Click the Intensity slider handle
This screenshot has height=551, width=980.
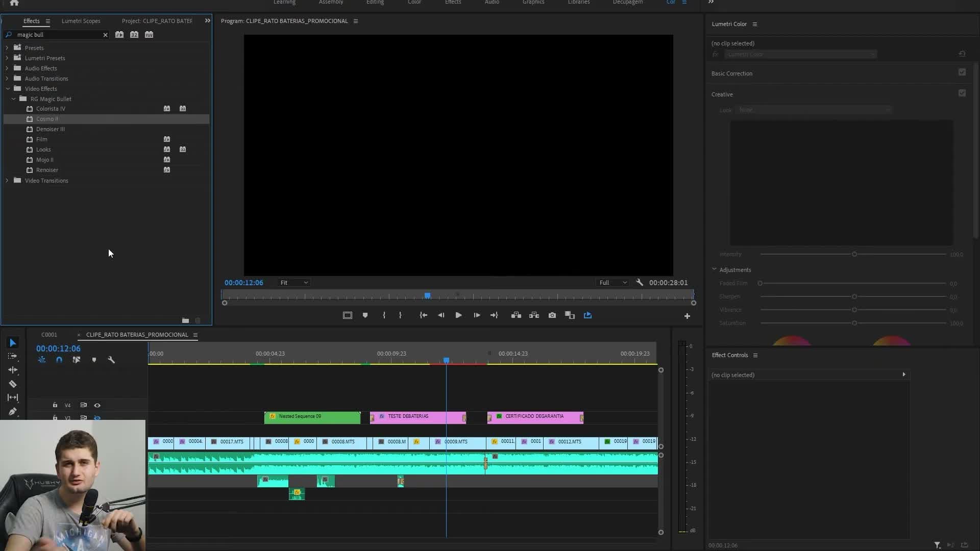click(854, 254)
